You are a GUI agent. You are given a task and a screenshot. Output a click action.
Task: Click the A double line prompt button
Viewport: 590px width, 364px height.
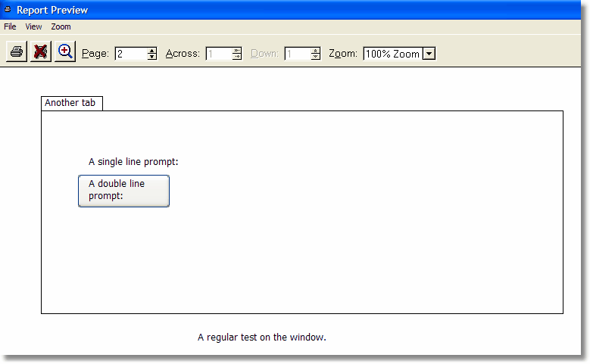coord(123,191)
